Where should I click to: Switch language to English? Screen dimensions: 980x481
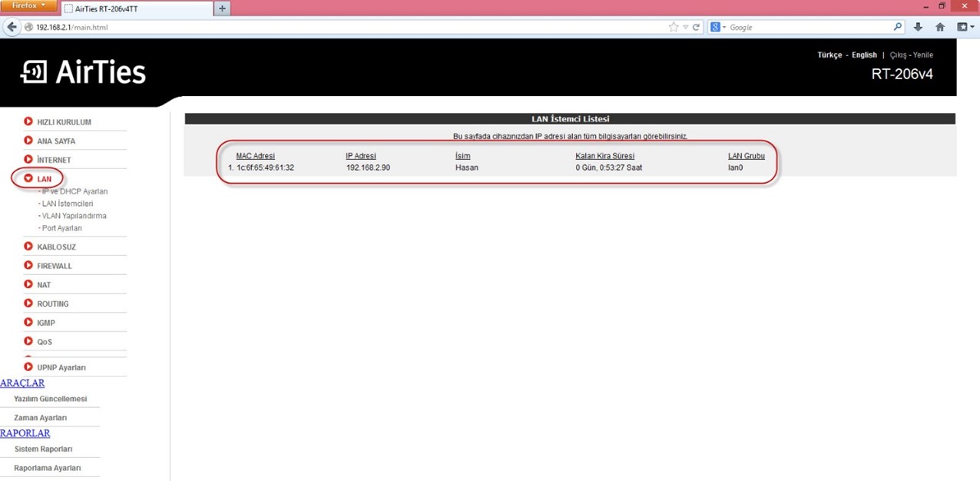click(x=864, y=55)
